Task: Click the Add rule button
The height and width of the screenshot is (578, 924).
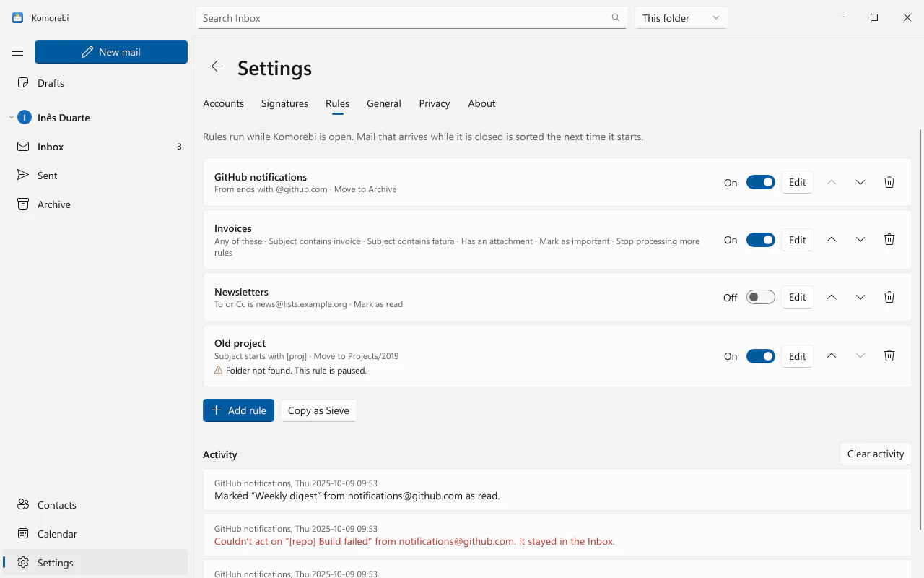Action: [238, 410]
